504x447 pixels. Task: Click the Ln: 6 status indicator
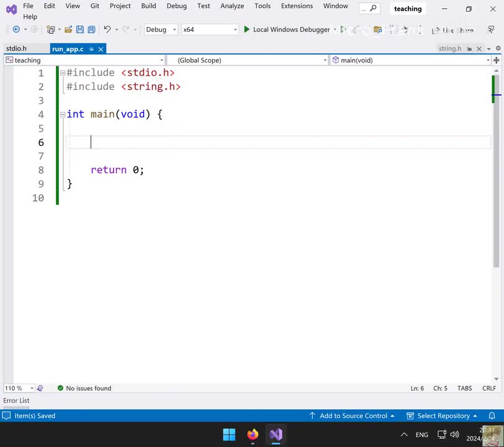417,388
